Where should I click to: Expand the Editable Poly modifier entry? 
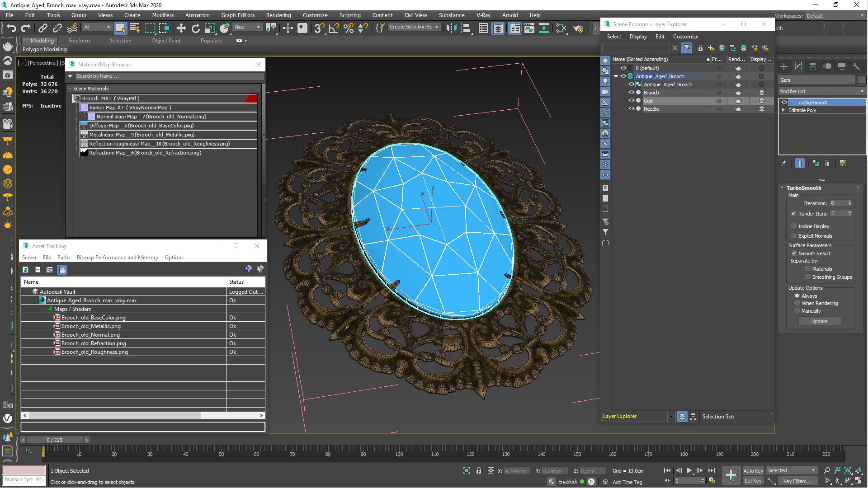[x=783, y=110]
